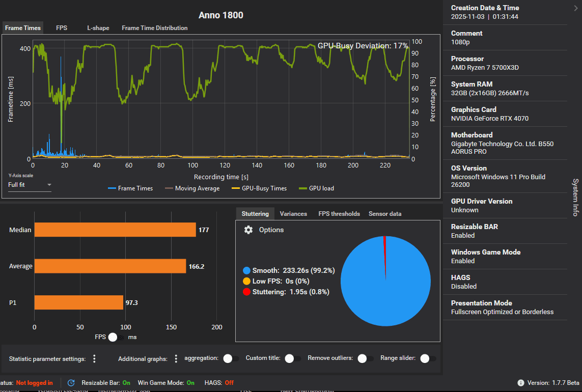Open additional graphs three-dot menu
This screenshot has height=392, width=582.
tap(176, 358)
